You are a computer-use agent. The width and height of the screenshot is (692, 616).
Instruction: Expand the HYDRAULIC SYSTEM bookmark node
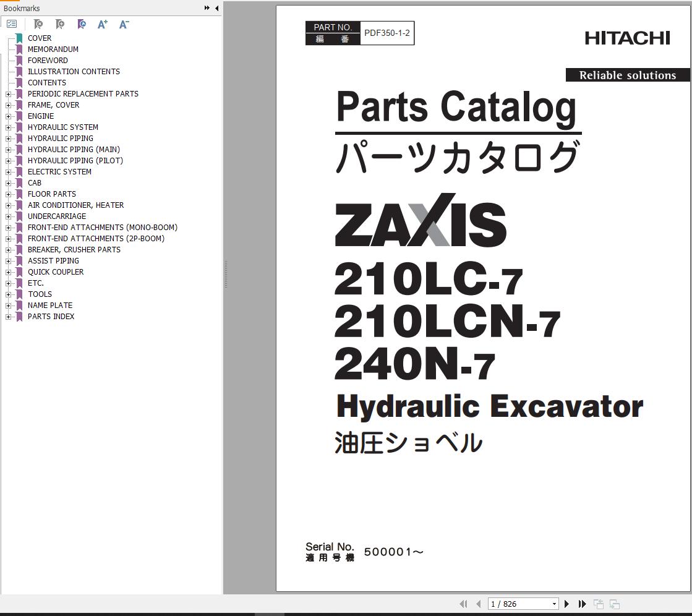(8, 127)
